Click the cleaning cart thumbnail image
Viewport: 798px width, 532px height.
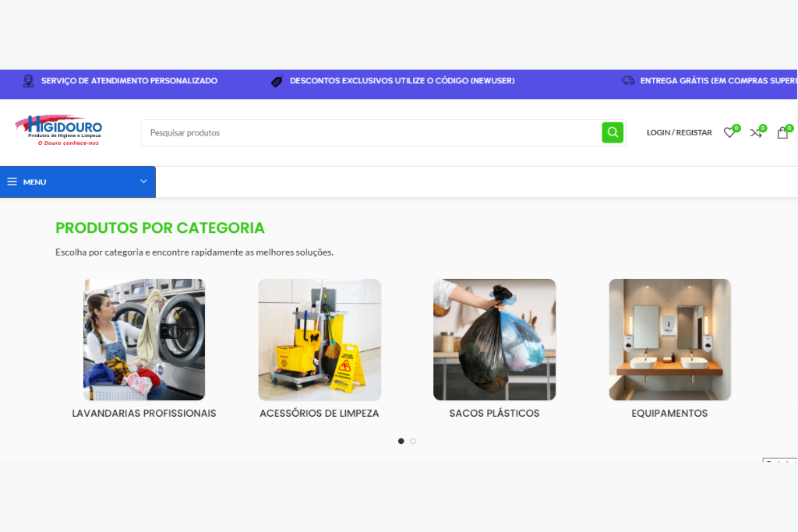[320, 339]
